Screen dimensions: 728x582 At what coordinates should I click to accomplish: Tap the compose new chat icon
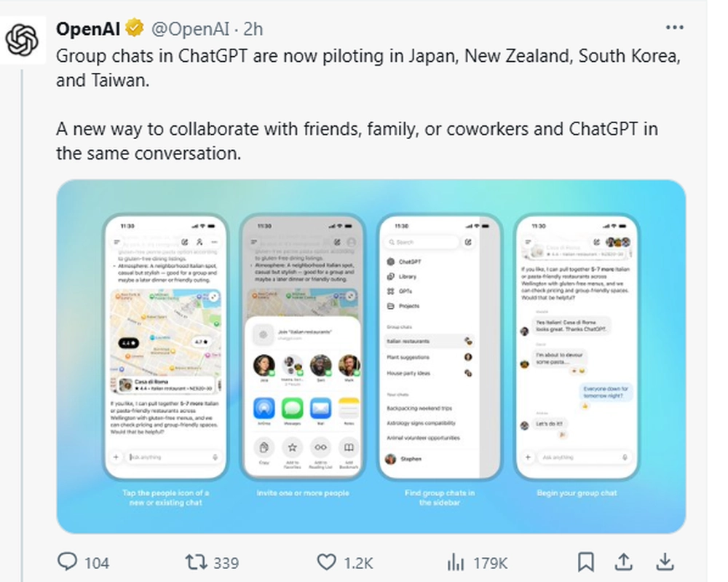click(x=468, y=242)
